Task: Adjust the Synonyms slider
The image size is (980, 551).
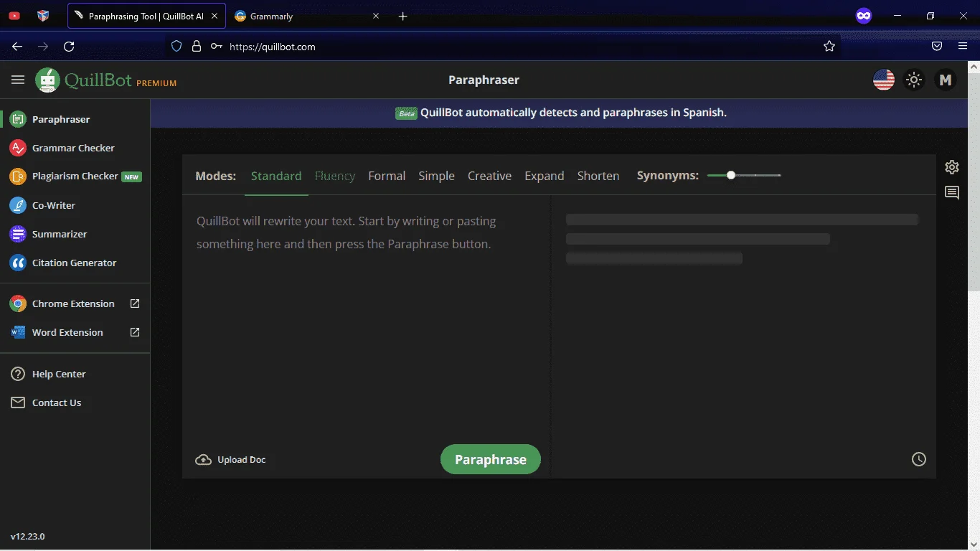Action: [744, 175]
